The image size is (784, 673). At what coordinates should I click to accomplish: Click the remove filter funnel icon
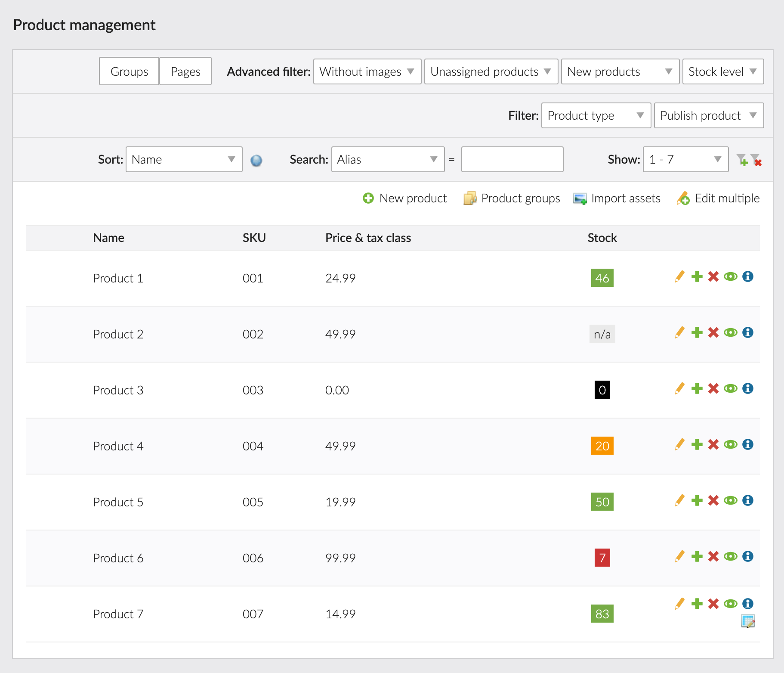[756, 160]
